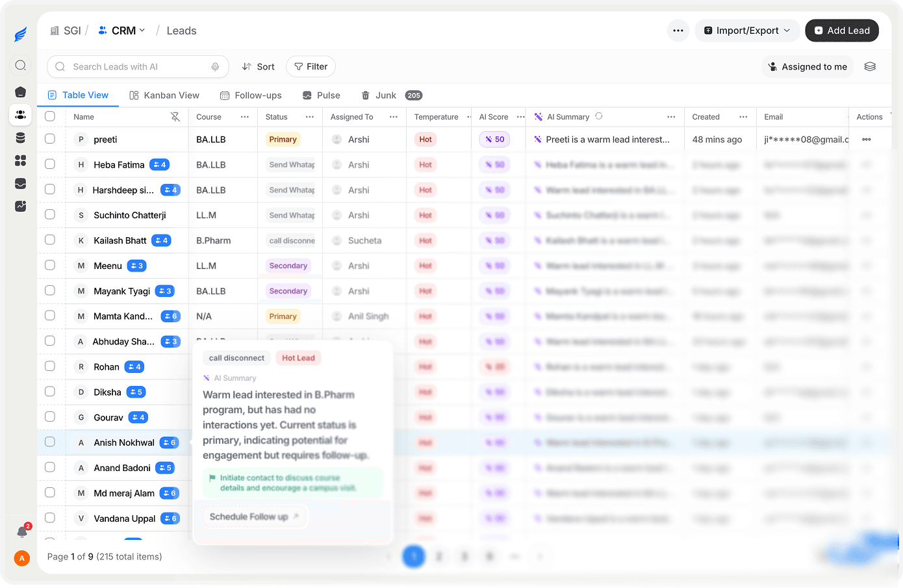Click the Add Lead button
The height and width of the screenshot is (588, 903).
coord(842,31)
